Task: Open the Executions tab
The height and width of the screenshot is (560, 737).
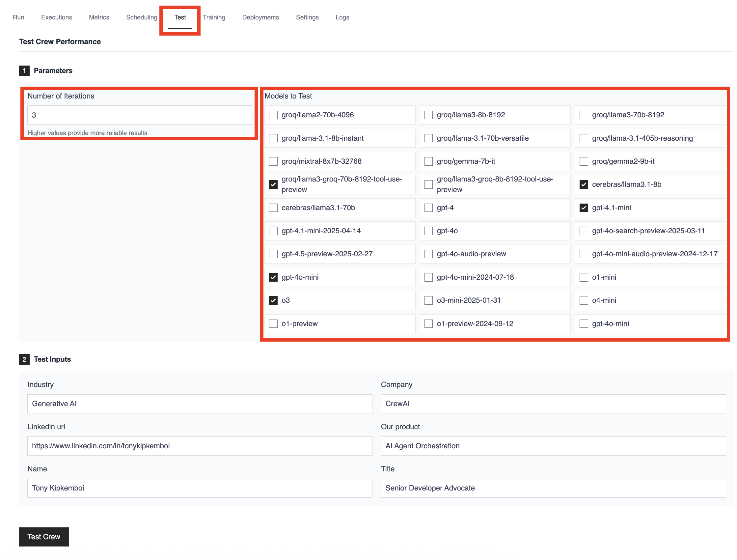Action: 56,17
